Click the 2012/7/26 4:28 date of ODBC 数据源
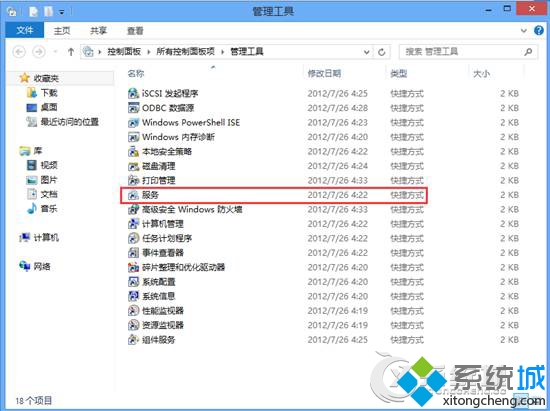The image size is (550, 411). click(x=337, y=108)
